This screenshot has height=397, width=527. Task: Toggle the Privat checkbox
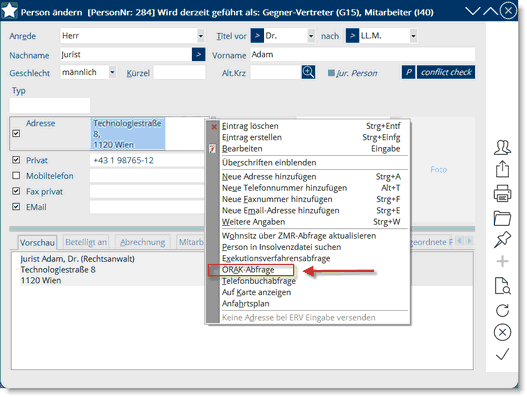16,160
